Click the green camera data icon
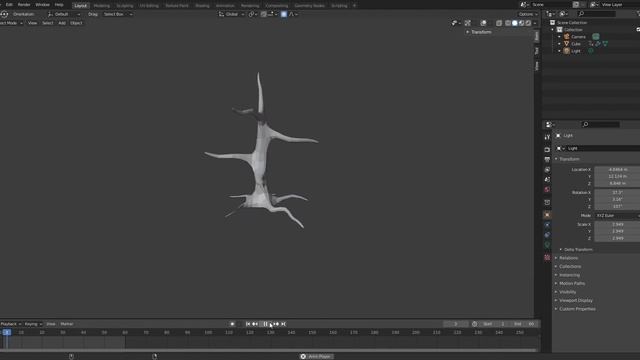This screenshot has width=640, height=360. pyautogui.click(x=596, y=37)
